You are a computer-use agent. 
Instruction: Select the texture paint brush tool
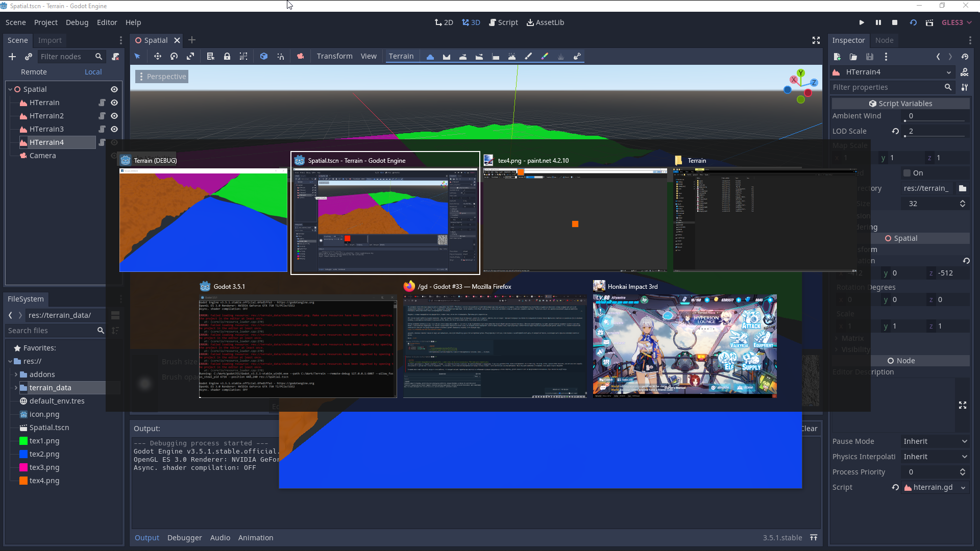tap(528, 57)
